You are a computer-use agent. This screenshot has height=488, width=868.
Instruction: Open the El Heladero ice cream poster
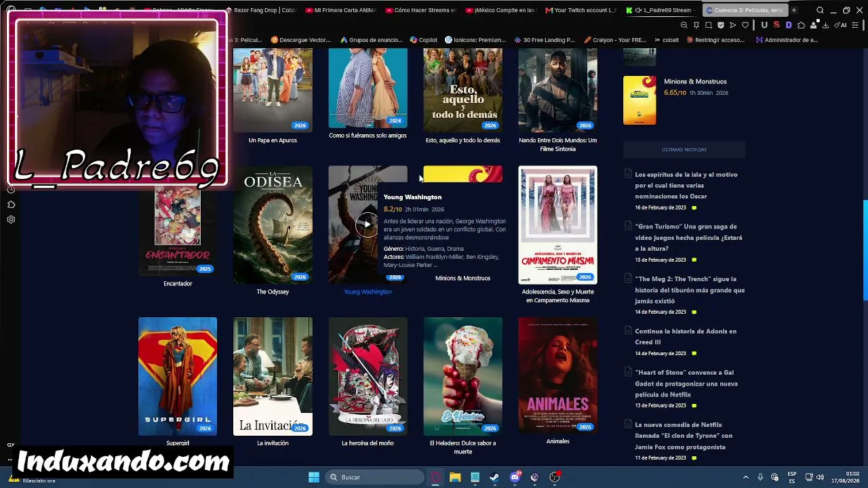click(462, 376)
